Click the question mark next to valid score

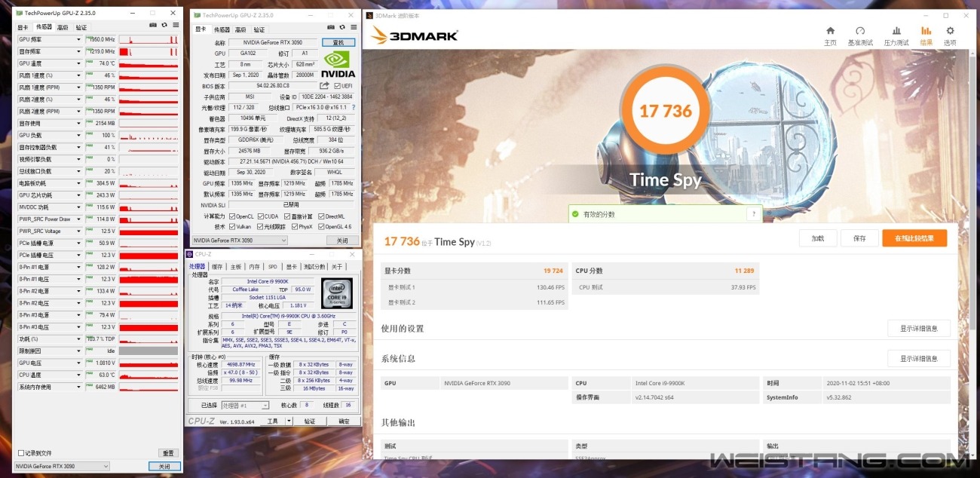(x=752, y=214)
